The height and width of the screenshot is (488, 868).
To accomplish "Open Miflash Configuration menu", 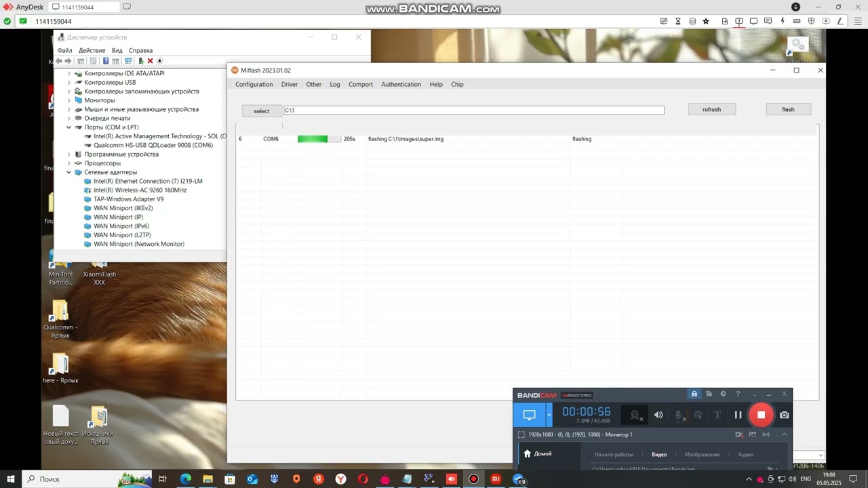I will coord(254,85).
